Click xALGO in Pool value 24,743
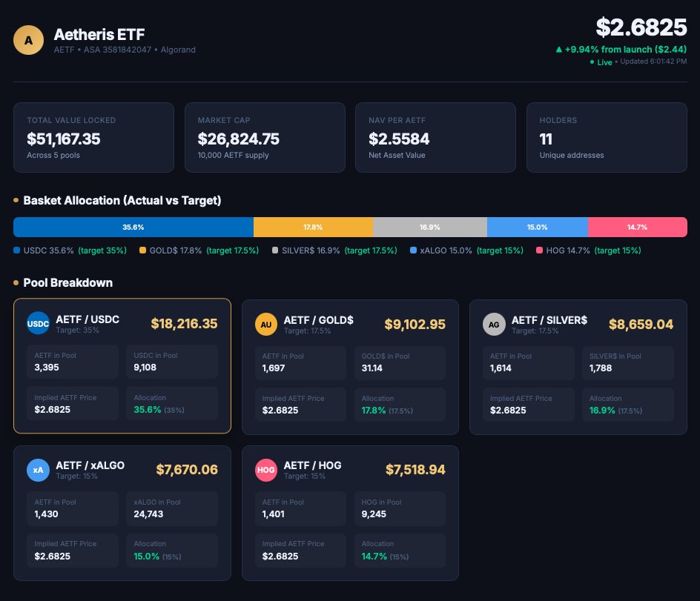 pos(148,514)
